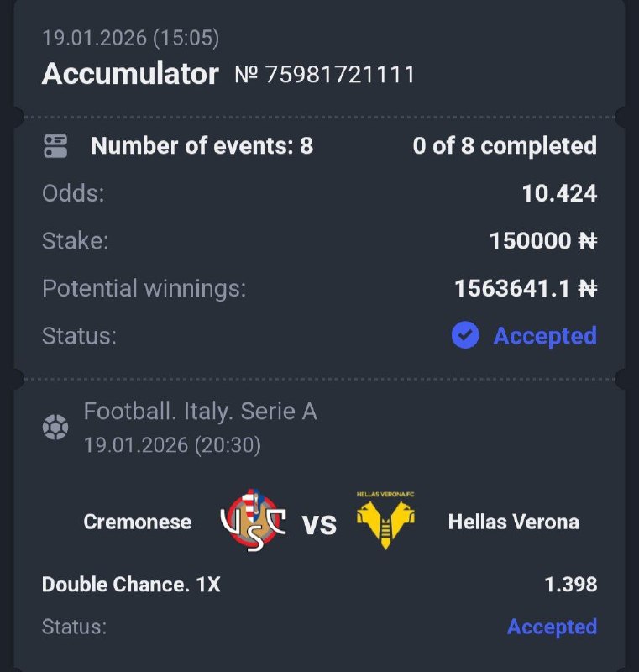Image resolution: width=639 pixels, height=672 pixels.
Task: Tap the total odds value 10.424
Action: (559, 194)
